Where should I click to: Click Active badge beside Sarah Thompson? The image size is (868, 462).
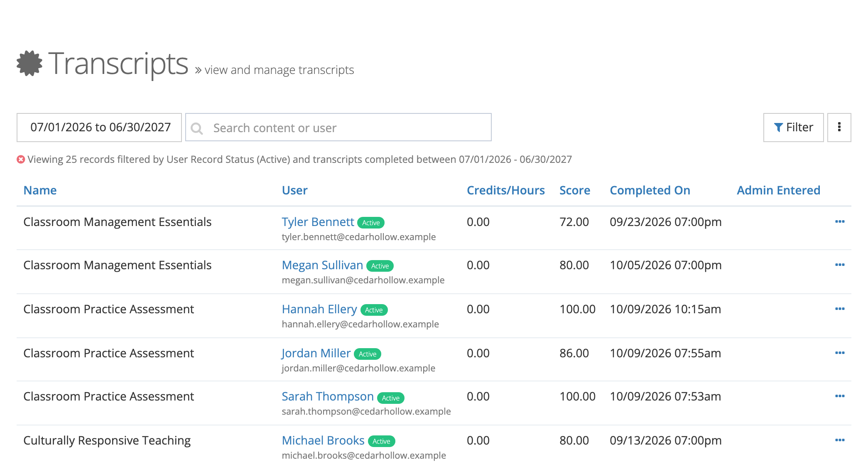click(391, 398)
